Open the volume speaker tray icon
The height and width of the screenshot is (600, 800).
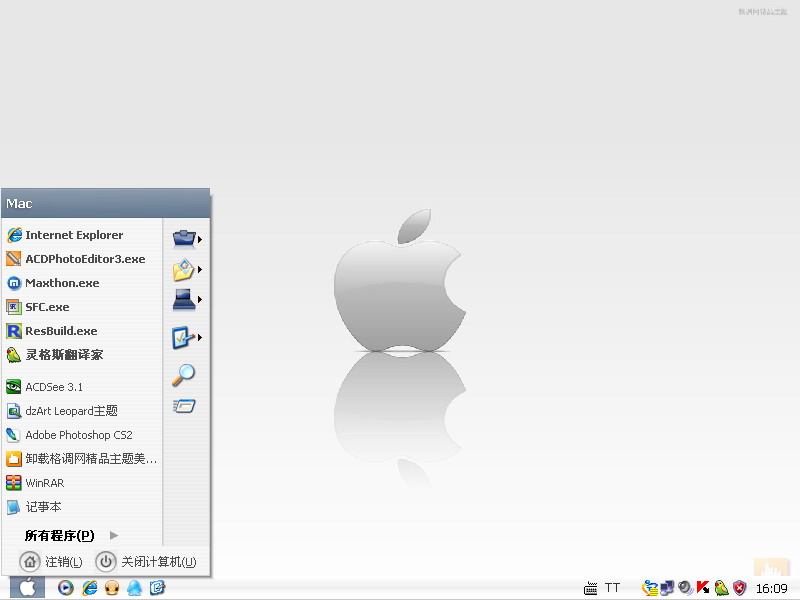pyautogui.click(x=685, y=588)
